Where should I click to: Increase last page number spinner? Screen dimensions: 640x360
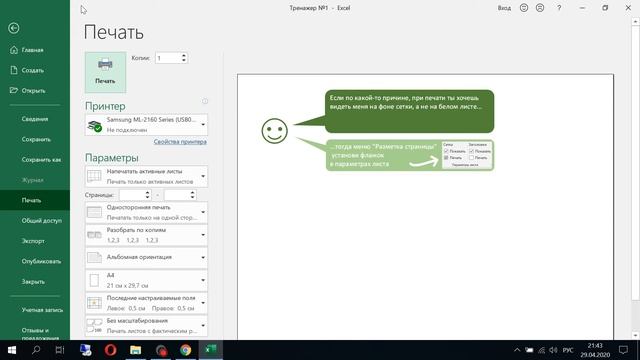(193, 193)
